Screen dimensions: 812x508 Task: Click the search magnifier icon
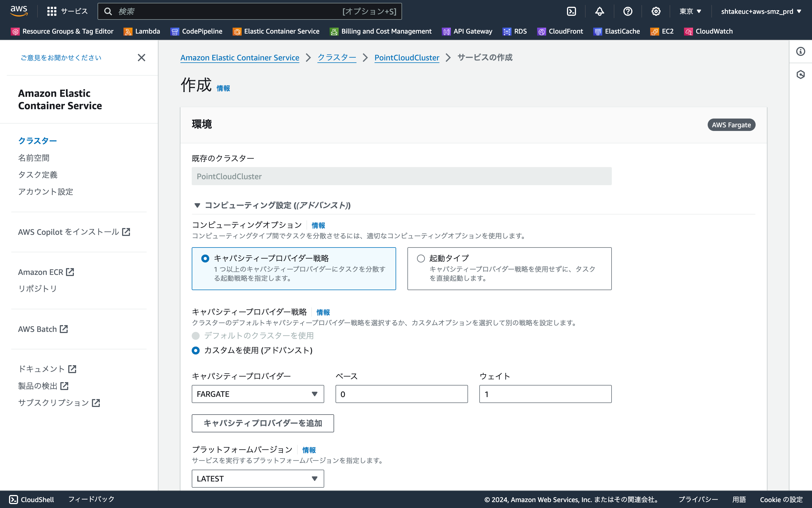(x=108, y=11)
